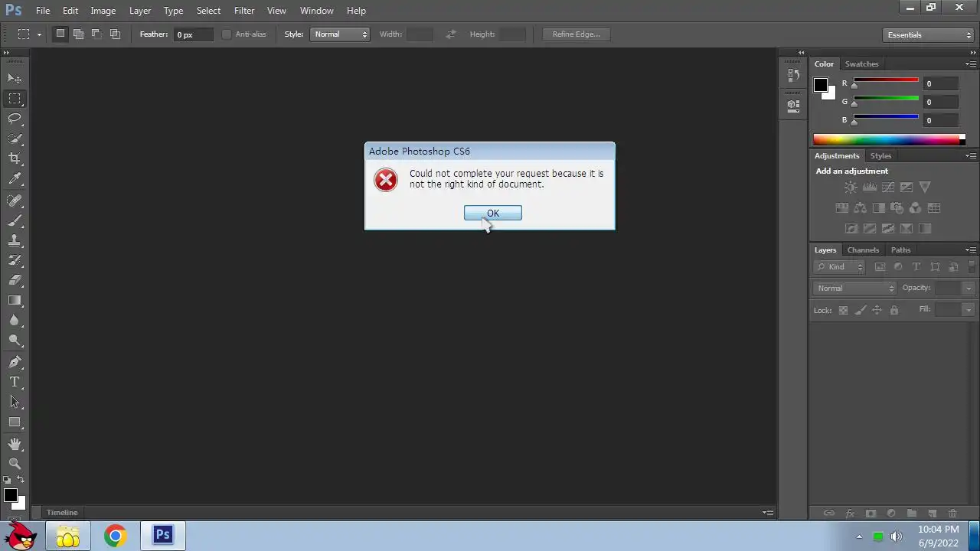980x551 pixels.
Task: Toggle Lock transparent pixels
Action: tap(843, 310)
